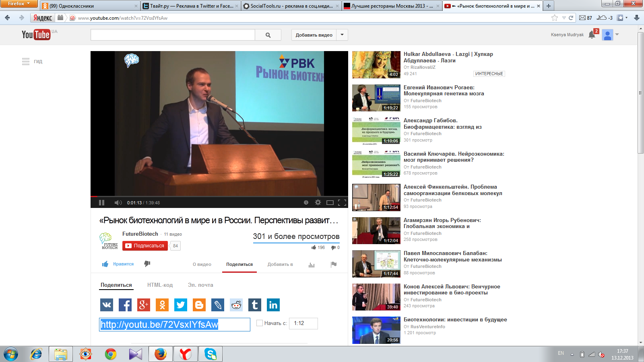Open 'Hulkar Abdullaeva - Lazgi' video link
The width and height of the screenshot is (644, 362).
[448, 58]
